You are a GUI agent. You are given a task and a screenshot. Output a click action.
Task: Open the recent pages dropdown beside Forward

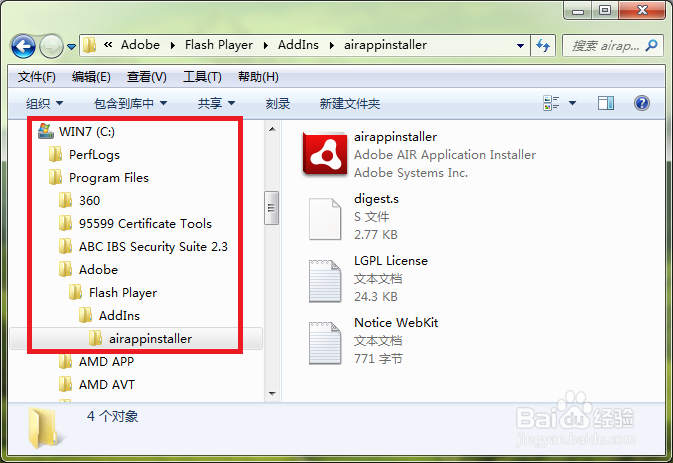coord(72,46)
